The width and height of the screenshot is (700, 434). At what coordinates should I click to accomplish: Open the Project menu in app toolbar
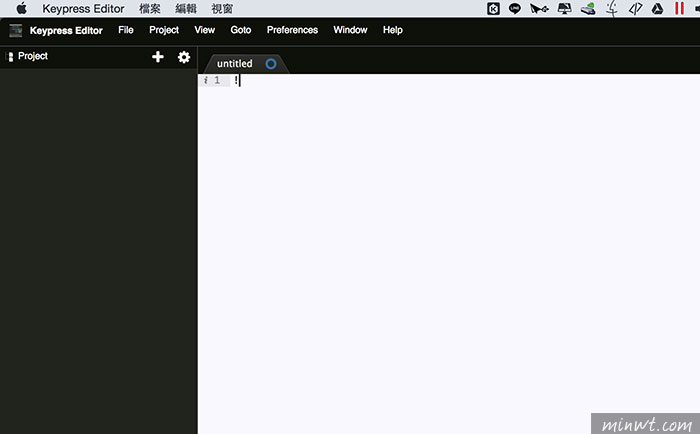164,30
